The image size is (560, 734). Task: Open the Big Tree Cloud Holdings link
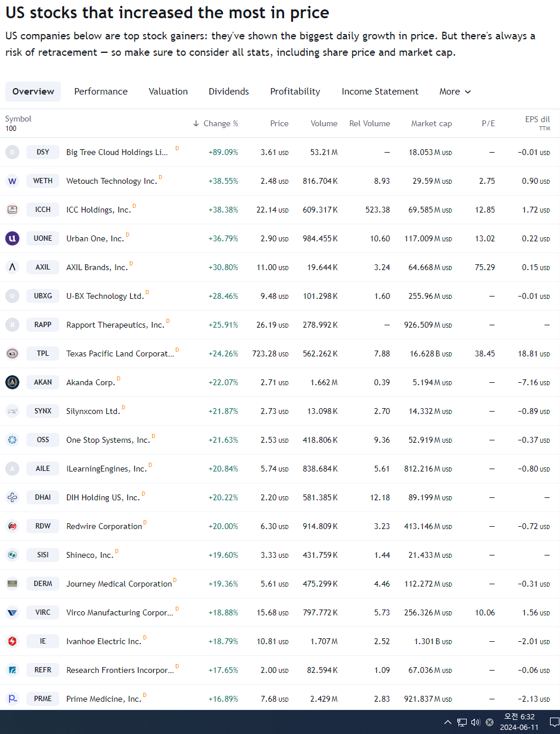117,152
